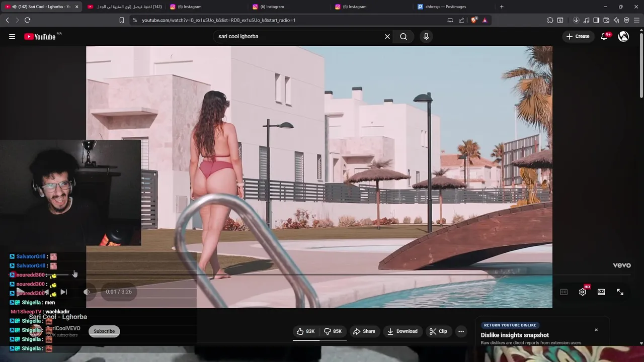Start voice search with the microphone
This screenshot has width=644, height=362.
[x=426, y=36]
